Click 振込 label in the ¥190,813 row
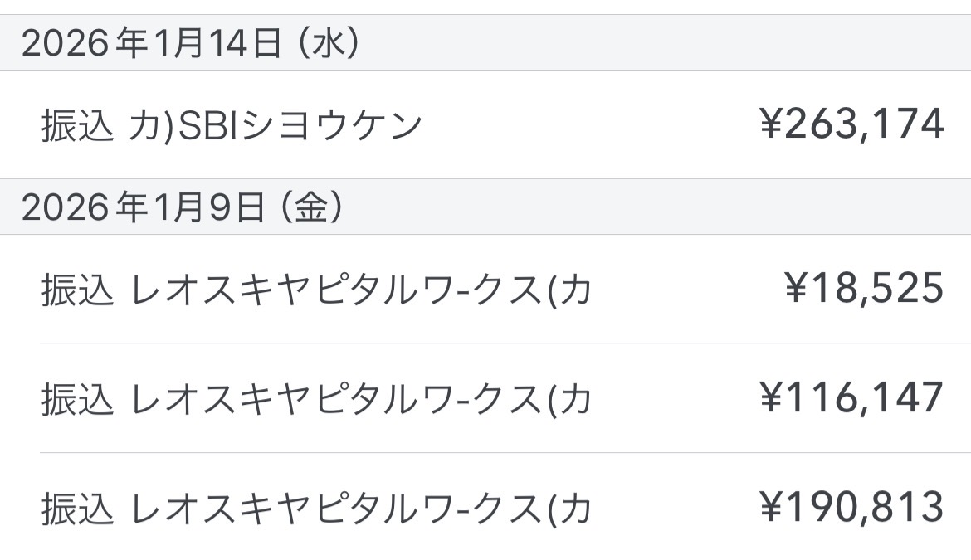The image size is (971, 560). coord(76,509)
